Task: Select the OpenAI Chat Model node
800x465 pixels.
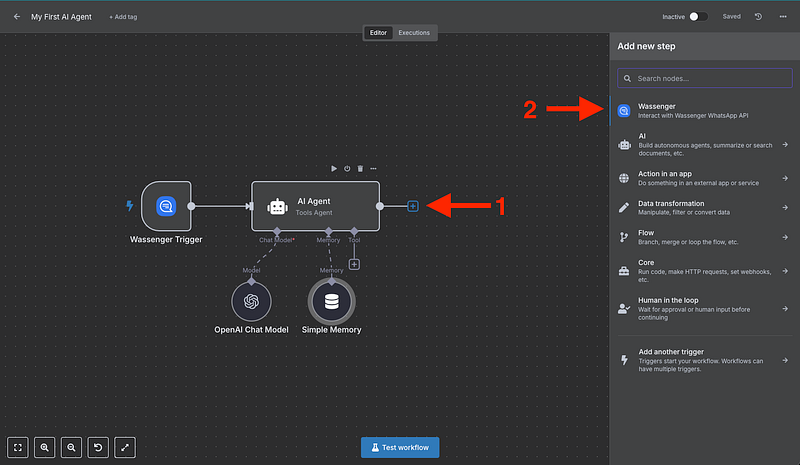Action: click(251, 300)
